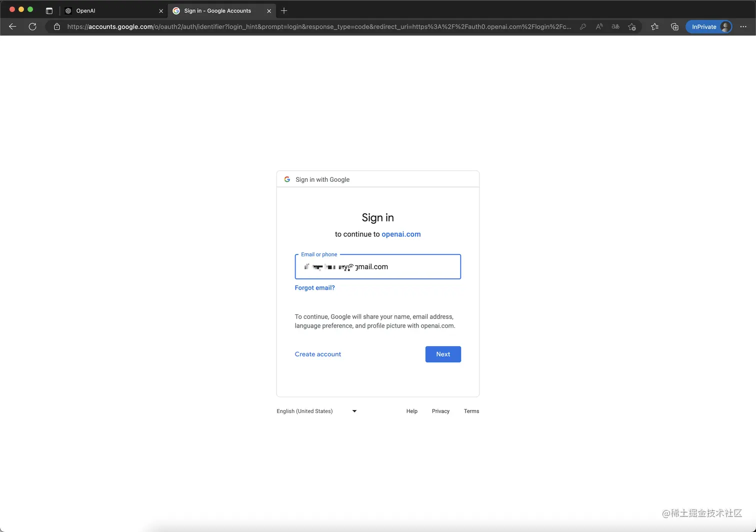Open the InPrivate profile button

coord(708,26)
